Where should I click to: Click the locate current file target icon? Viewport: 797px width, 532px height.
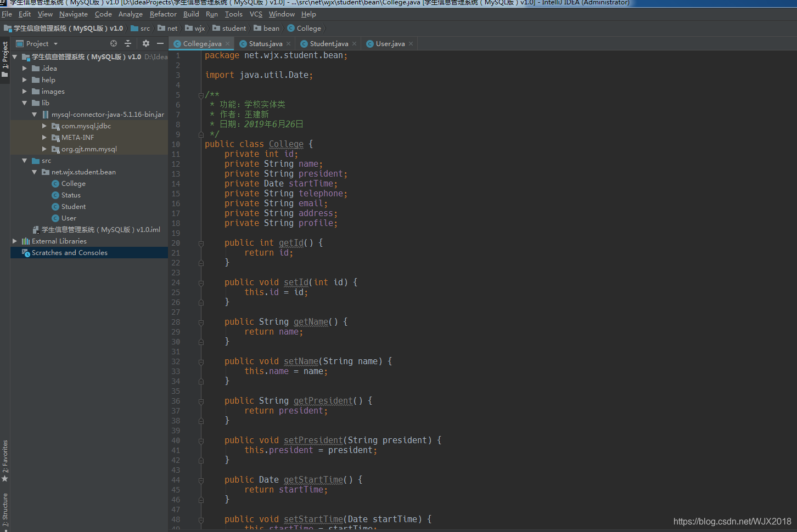click(x=114, y=43)
